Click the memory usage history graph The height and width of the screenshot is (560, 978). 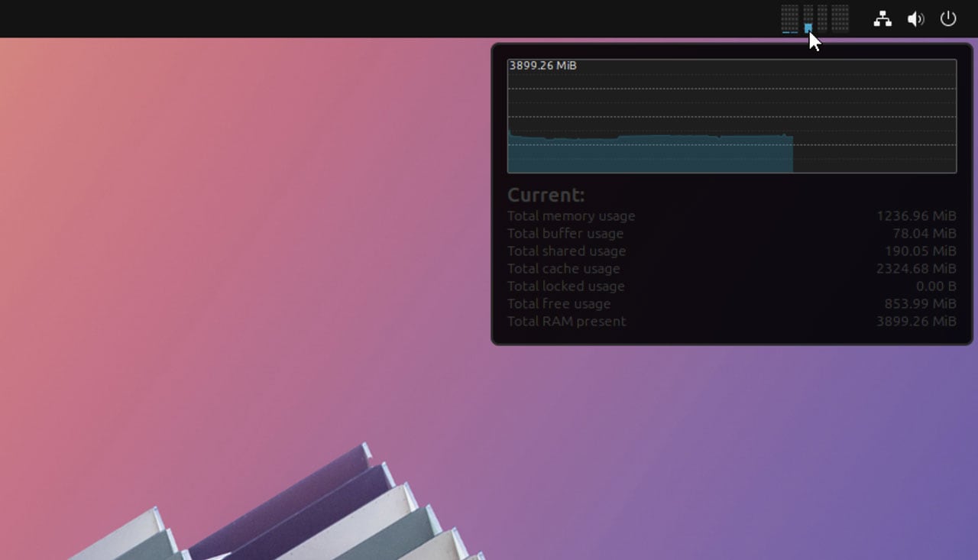click(732, 116)
